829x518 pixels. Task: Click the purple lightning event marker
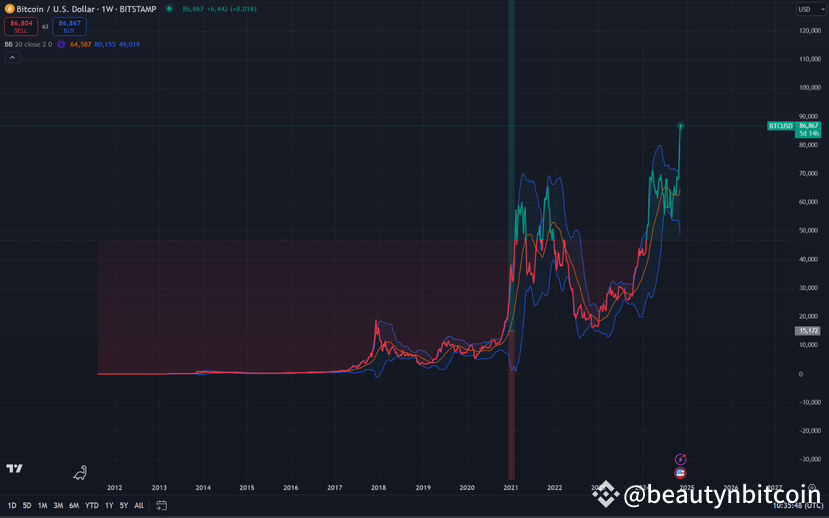[x=680, y=459]
